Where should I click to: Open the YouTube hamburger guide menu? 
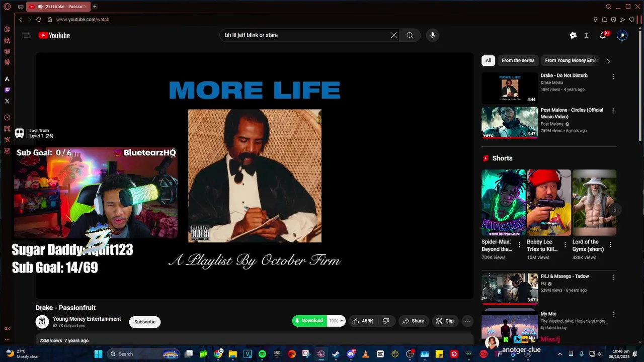(27, 35)
